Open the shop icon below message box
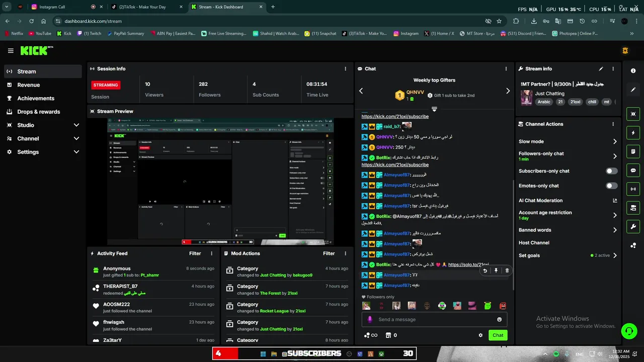Screen dimensions: 644x362 point(388,335)
